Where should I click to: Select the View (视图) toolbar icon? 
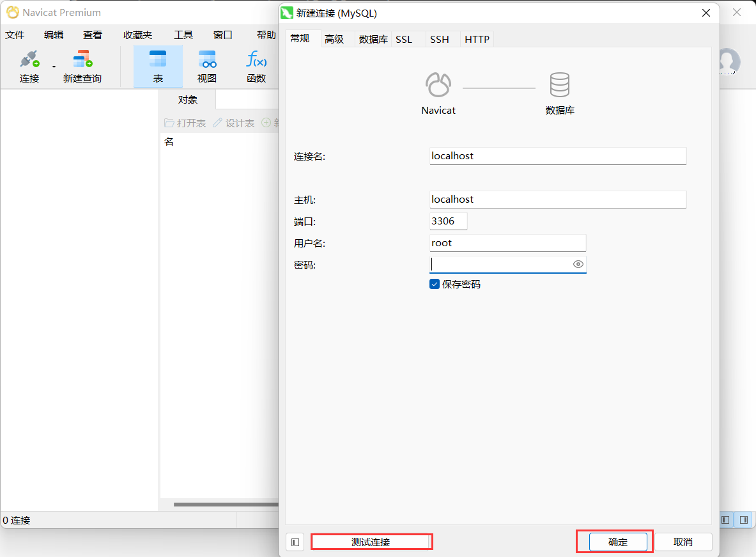207,66
